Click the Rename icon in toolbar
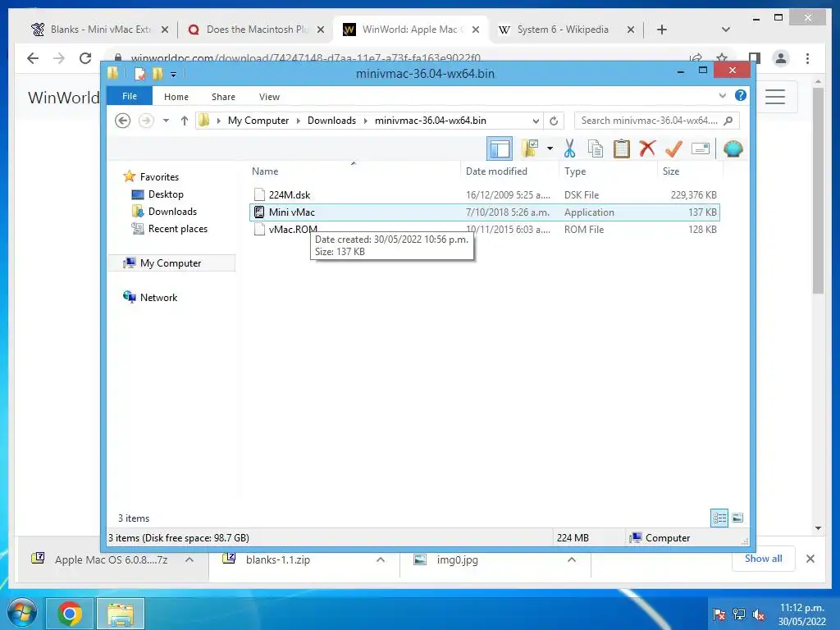This screenshot has height=630, width=840. point(701,148)
